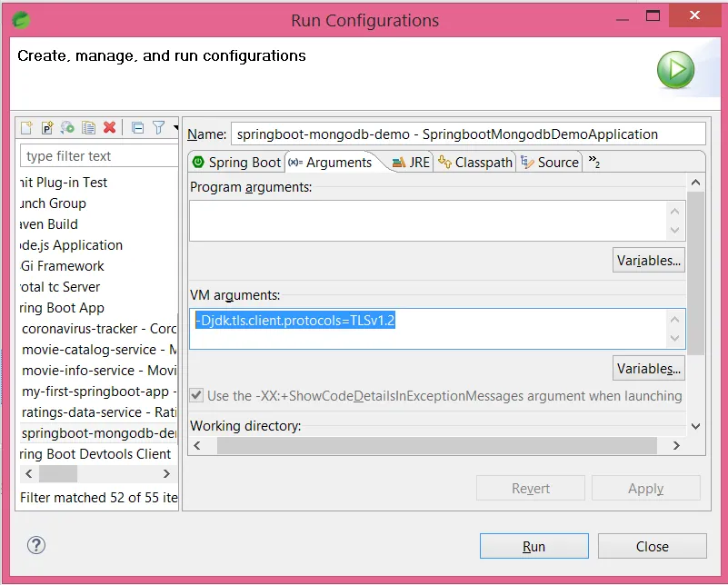Delete selected launch configuration with red X
This screenshot has height=585, width=728.
click(110, 127)
